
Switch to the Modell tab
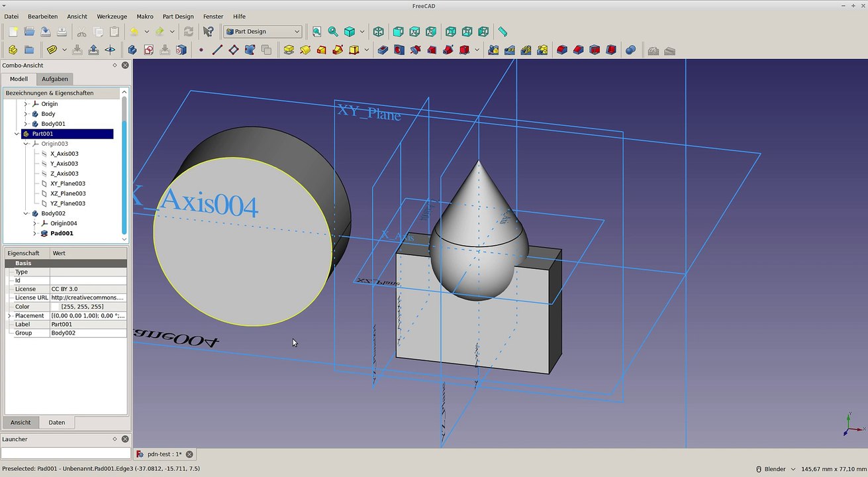tap(19, 79)
